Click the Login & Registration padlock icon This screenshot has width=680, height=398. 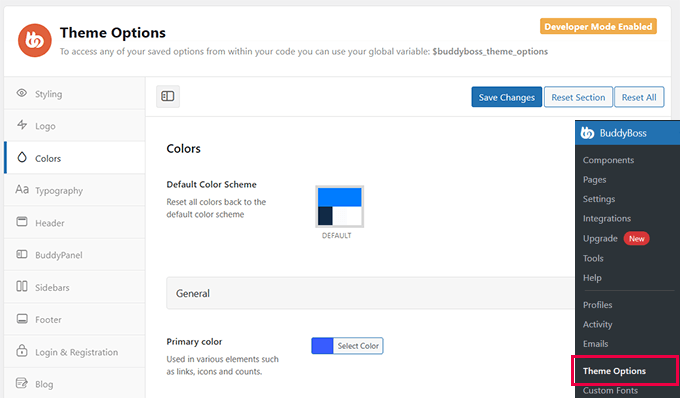click(x=22, y=350)
